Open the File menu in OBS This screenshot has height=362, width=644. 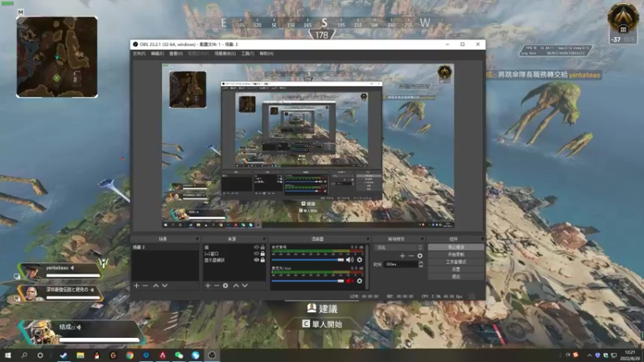click(138, 54)
